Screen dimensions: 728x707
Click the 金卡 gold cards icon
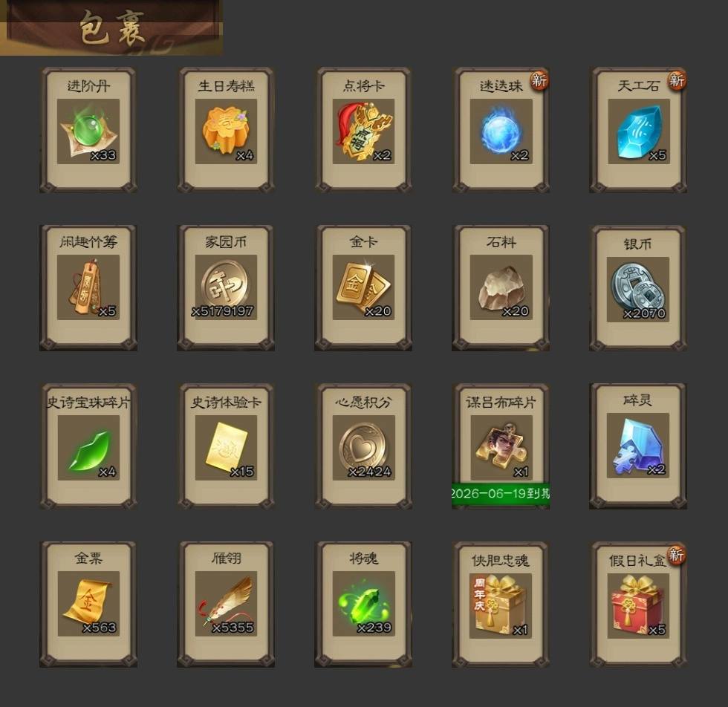[x=363, y=287]
